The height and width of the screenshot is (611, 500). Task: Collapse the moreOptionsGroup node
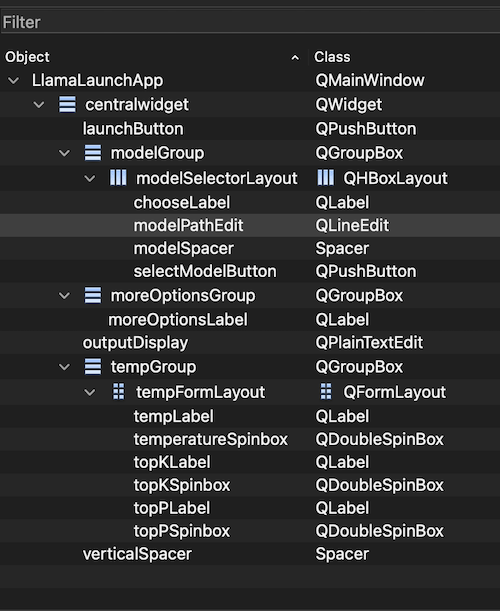[64, 296]
